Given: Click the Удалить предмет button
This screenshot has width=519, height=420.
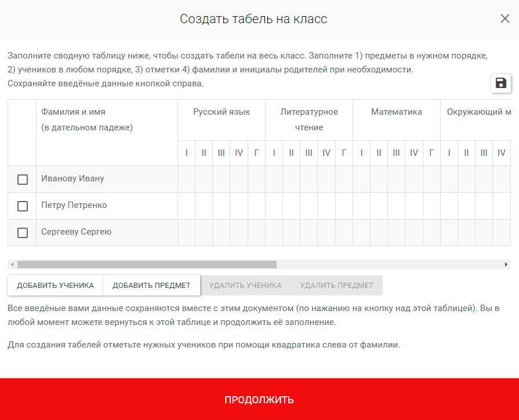Looking at the screenshot, I should point(336,286).
